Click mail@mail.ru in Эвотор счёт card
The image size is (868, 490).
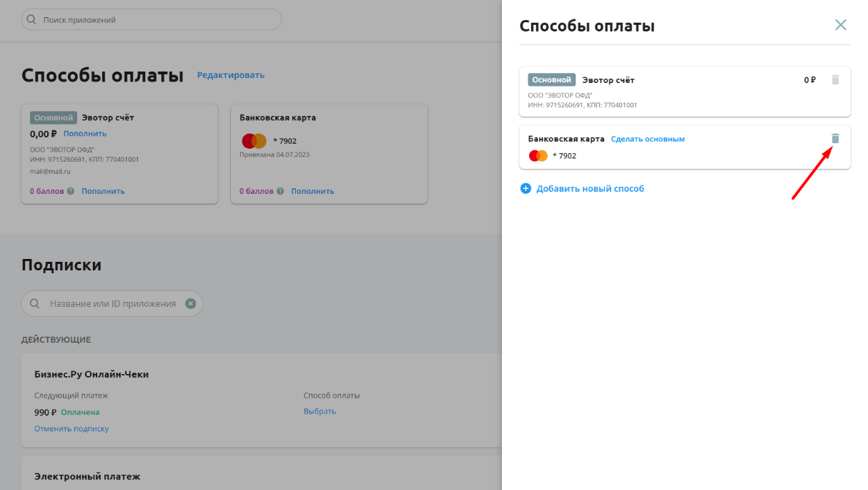pyautogui.click(x=50, y=172)
